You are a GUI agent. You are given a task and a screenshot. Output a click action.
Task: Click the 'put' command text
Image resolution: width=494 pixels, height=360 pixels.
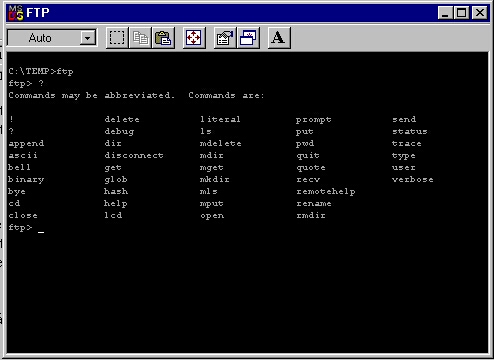click(304, 132)
